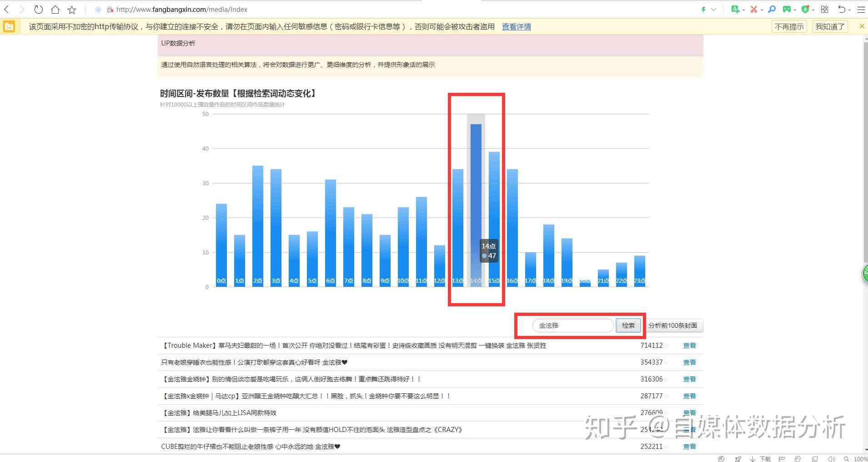Click the yellow warning bar icon
The width and height of the screenshot is (868, 462).
9,26
